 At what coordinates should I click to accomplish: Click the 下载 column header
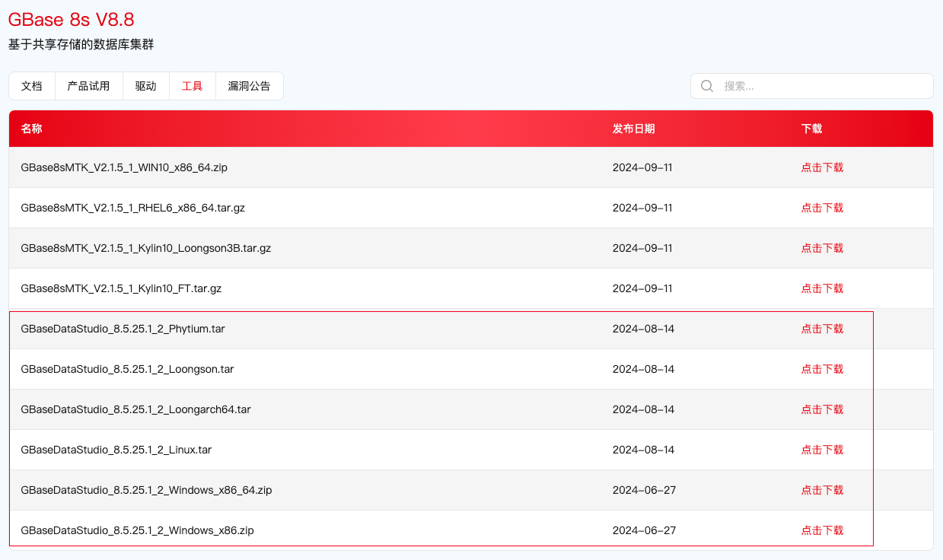tap(811, 129)
